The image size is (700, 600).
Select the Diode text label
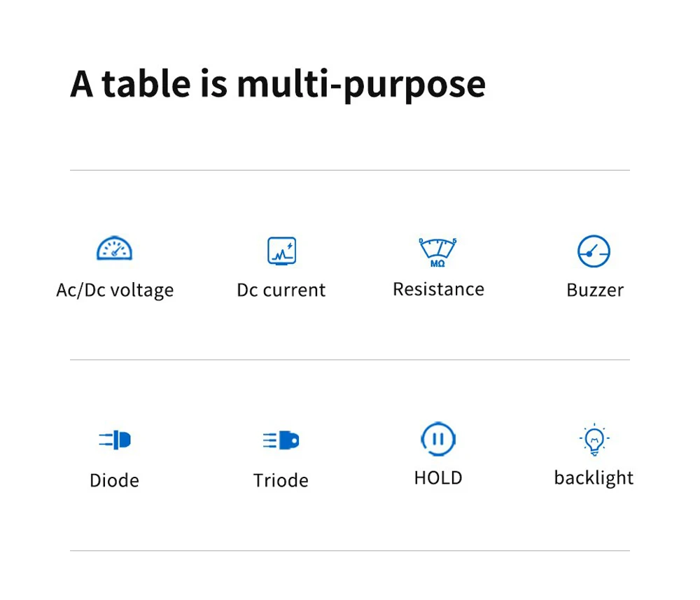tap(114, 480)
